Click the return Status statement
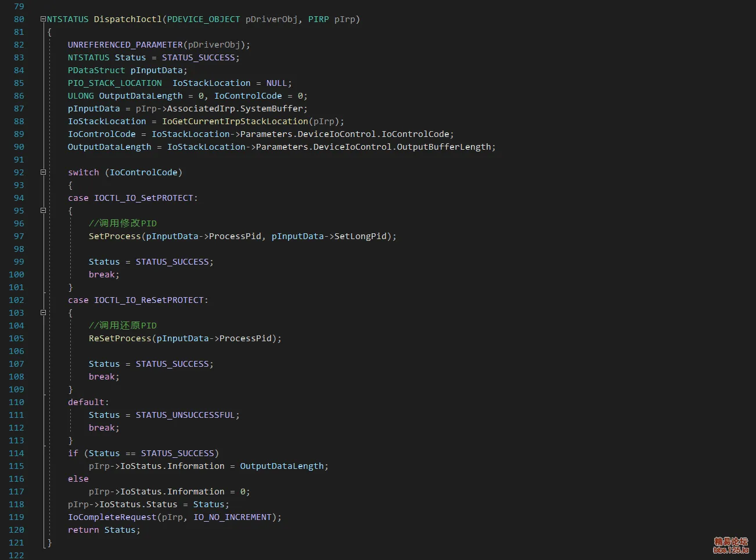 (x=103, y=529)
